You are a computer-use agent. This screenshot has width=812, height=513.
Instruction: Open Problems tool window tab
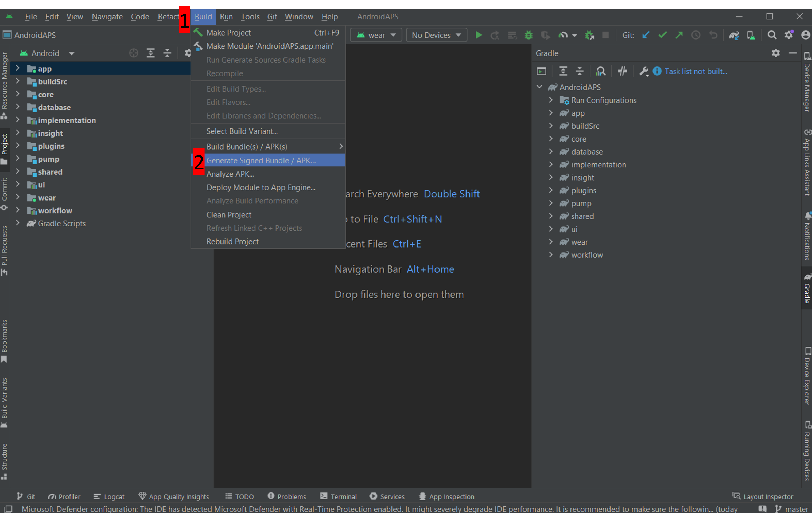point(287,496)
